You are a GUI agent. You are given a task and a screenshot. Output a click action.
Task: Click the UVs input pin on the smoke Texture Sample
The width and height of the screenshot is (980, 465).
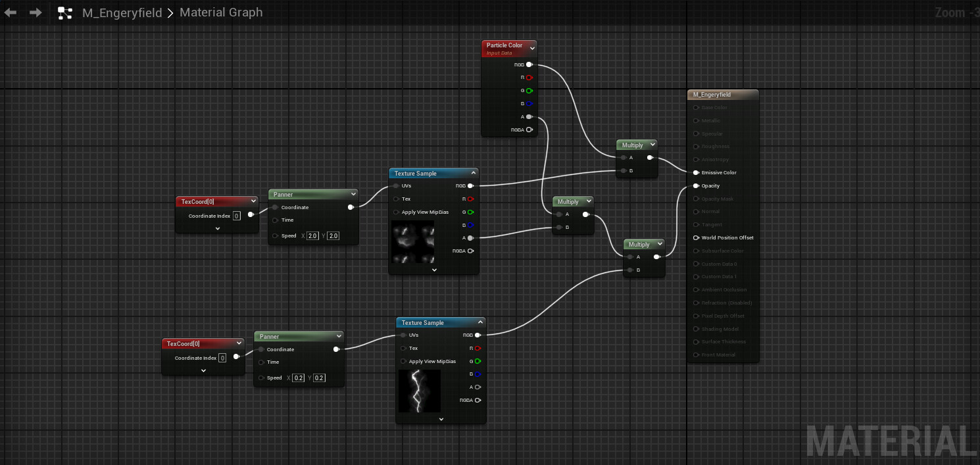pyautogui.click(x=396, y=185)
